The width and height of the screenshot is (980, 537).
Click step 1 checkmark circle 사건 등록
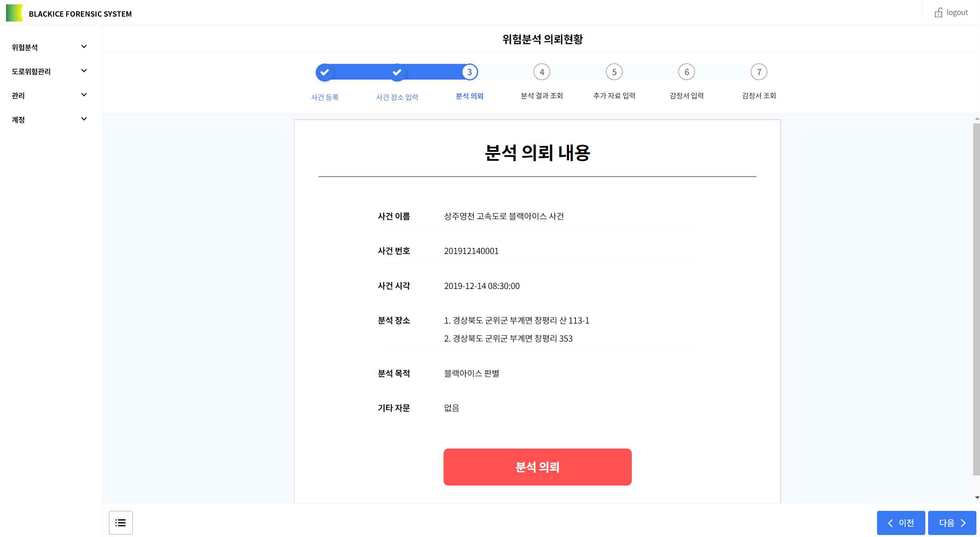click(325, 72)
